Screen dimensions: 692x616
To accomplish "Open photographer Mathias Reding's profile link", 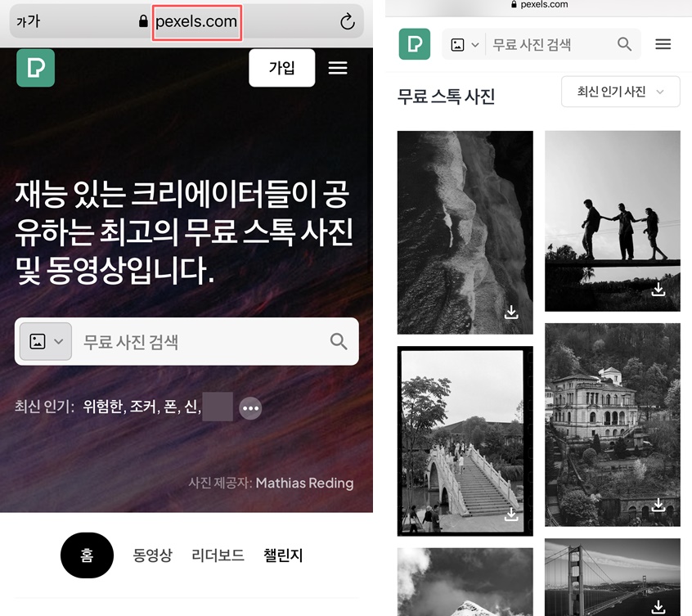I will point(304,483).
